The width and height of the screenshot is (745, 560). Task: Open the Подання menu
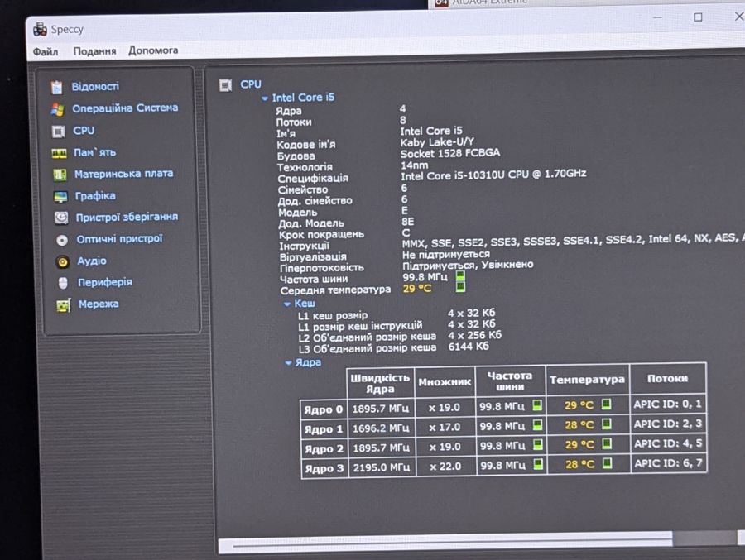pyautogui.click(x=94, y=50)
